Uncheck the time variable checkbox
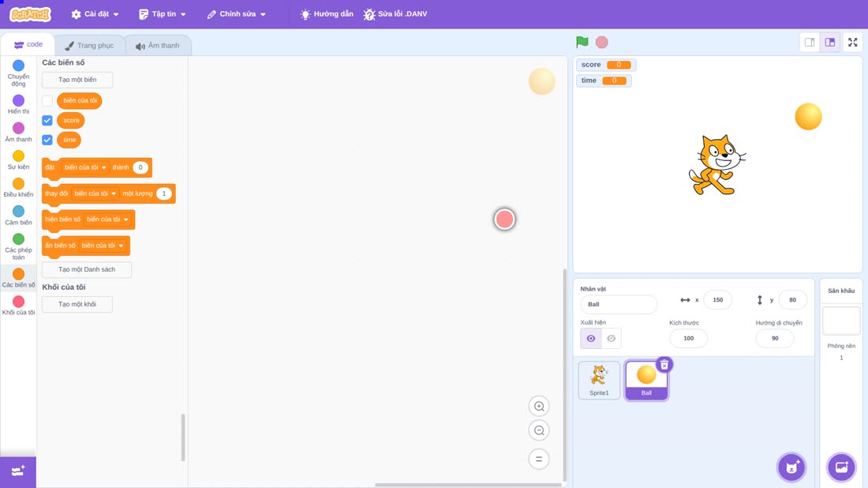This screenshot has width=868, height=488. [47, 140]
